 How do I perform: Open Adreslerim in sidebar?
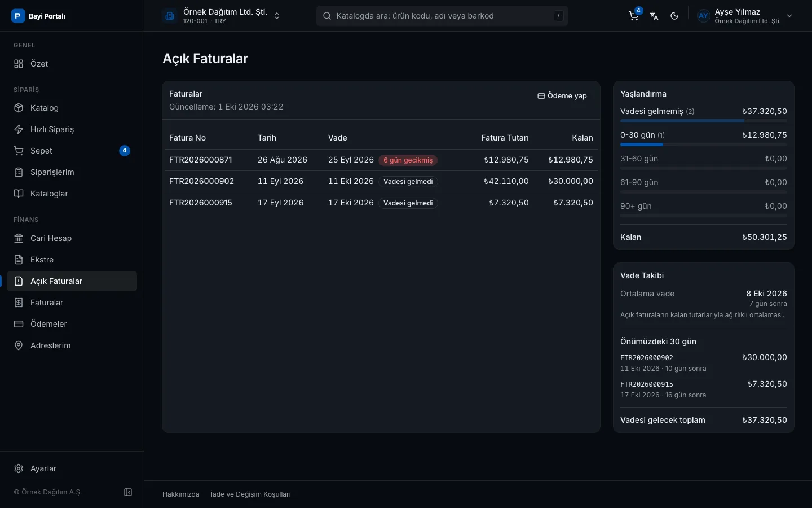72,345
